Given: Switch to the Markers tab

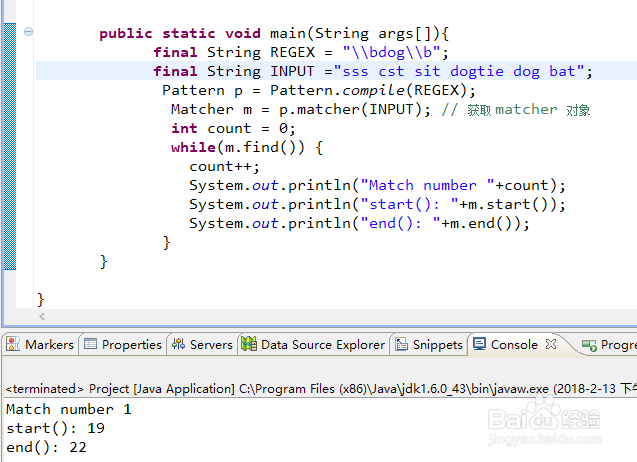Looking at the screenshot, I should click(40, 345).
